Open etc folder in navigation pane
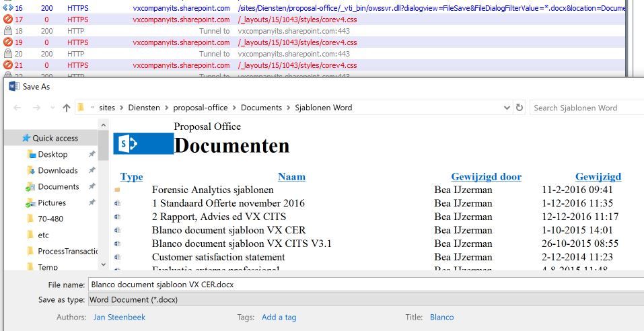This screenshot has width=644, height=331. tap(43, 235)
